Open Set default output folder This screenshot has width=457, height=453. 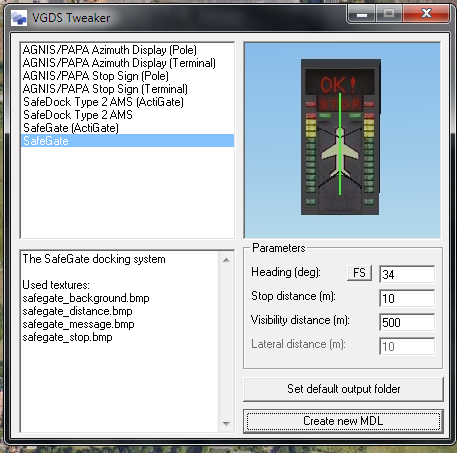pos(343,389)
